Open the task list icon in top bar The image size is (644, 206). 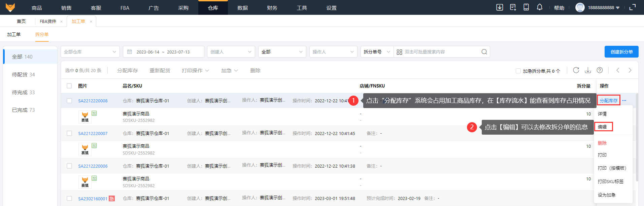pyautogui.click(x=513, y=7)
